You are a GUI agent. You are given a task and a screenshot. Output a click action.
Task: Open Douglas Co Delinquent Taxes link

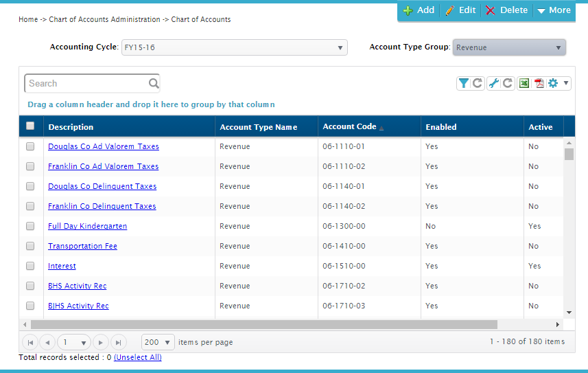pyautogui.click(x=102, y=186)
